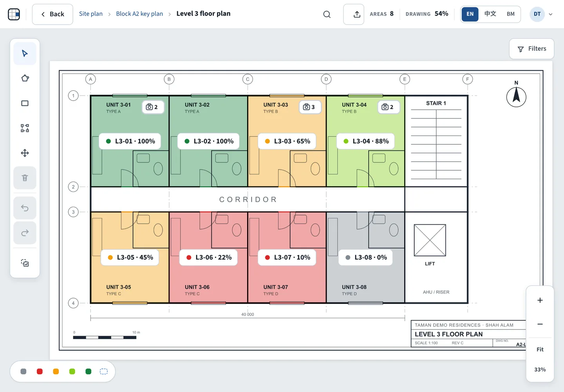Pick the red status color swatch
564x392 pixels.
tap(40, 372)
